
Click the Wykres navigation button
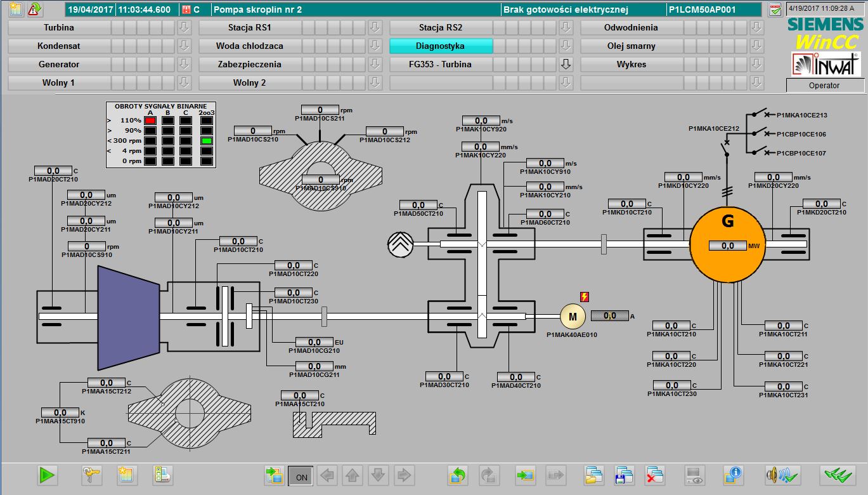click(631, 64)
